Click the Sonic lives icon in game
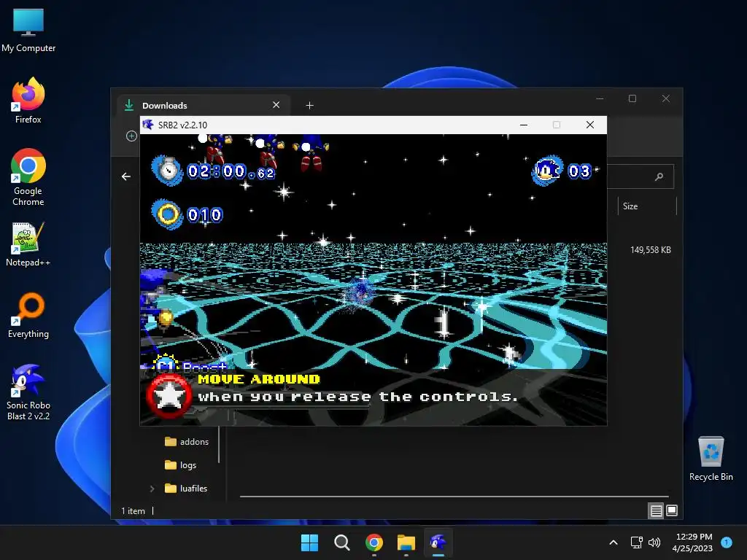 coord(547,170)
